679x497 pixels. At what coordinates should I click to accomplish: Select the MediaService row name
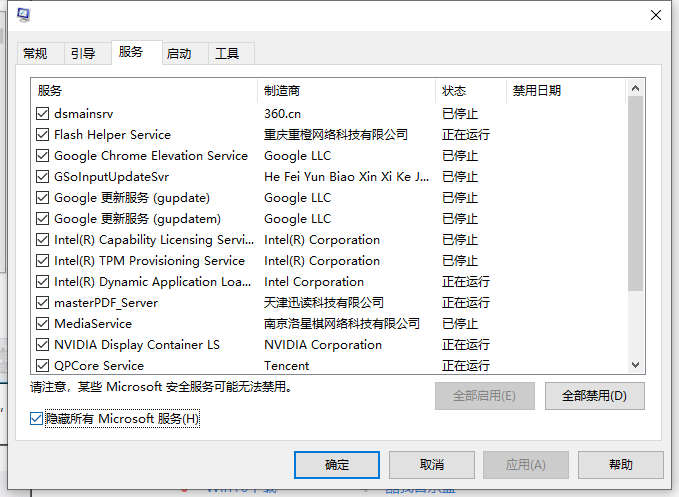(93, 324)
